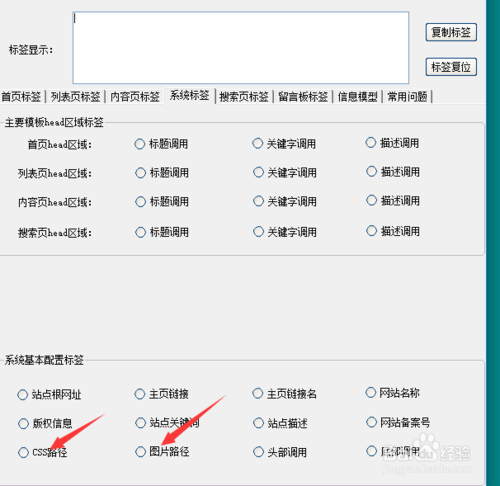Open the 列表页标签 tab

click(76, 97)
